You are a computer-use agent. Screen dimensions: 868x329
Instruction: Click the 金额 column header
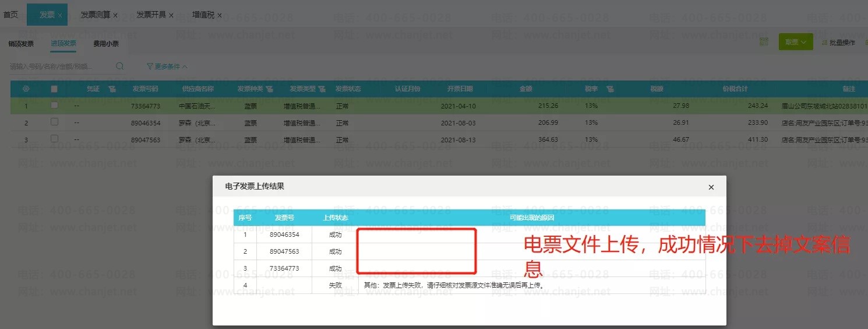click(x=525, y=89)
